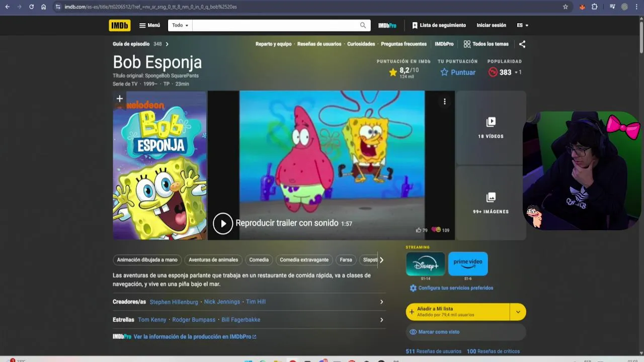Open Lista de seguimiento watchlist
This screenshot has width=644, height=362.
pyautogui.click(x=439, y=25)
